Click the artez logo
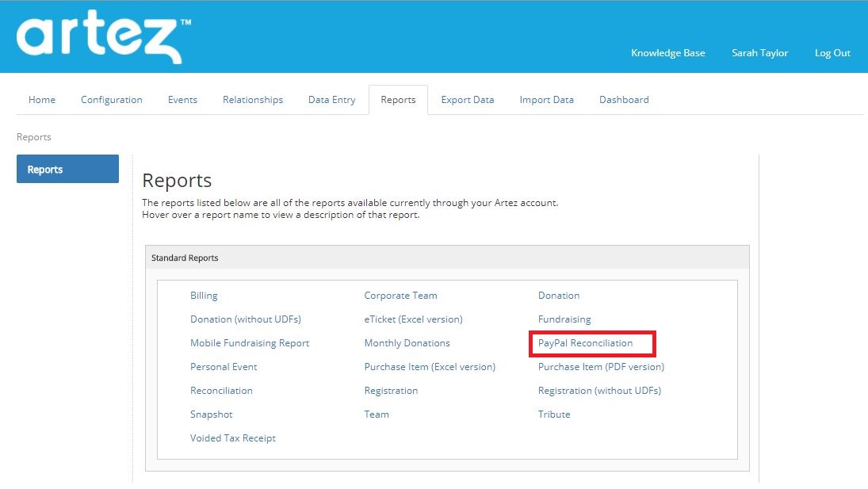The height and width of the screenshot is (489, 868). (x=104, y=36)
